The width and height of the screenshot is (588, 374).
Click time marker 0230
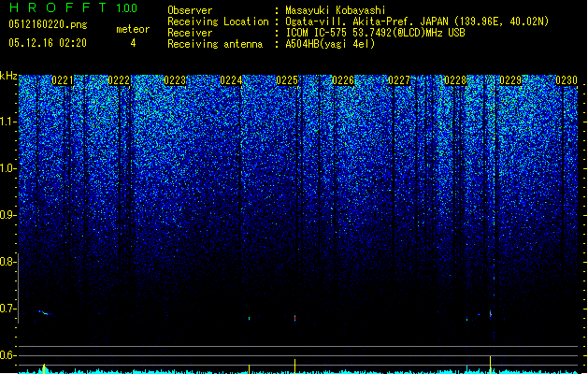[566, 80]
